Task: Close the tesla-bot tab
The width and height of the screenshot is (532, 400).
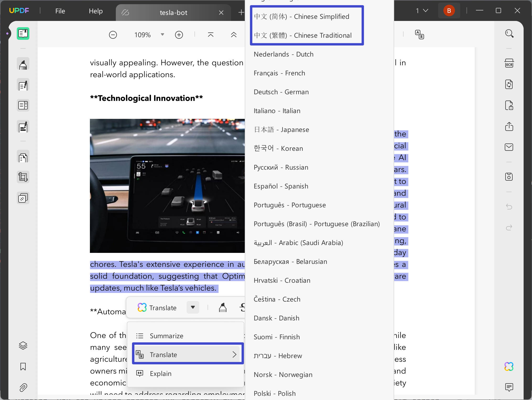Action: (221, 13)
